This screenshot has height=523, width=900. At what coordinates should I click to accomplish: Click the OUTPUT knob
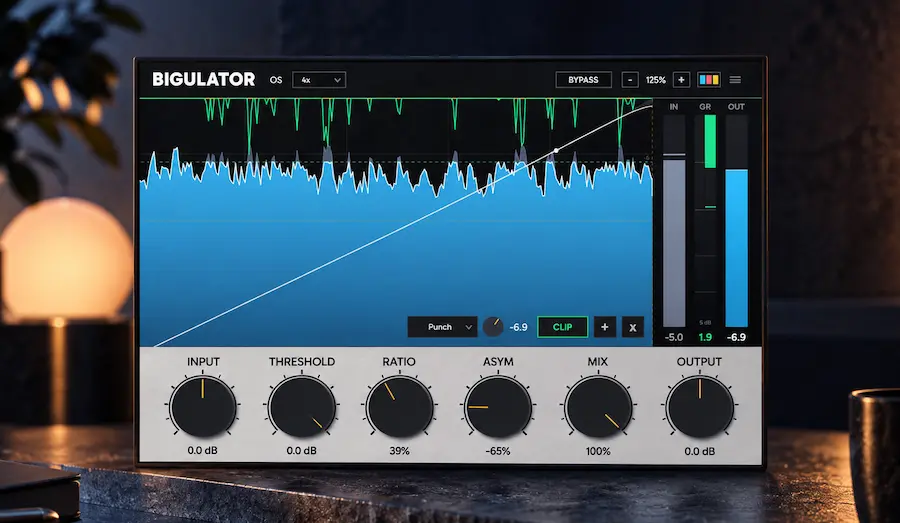tap(700, 406)
